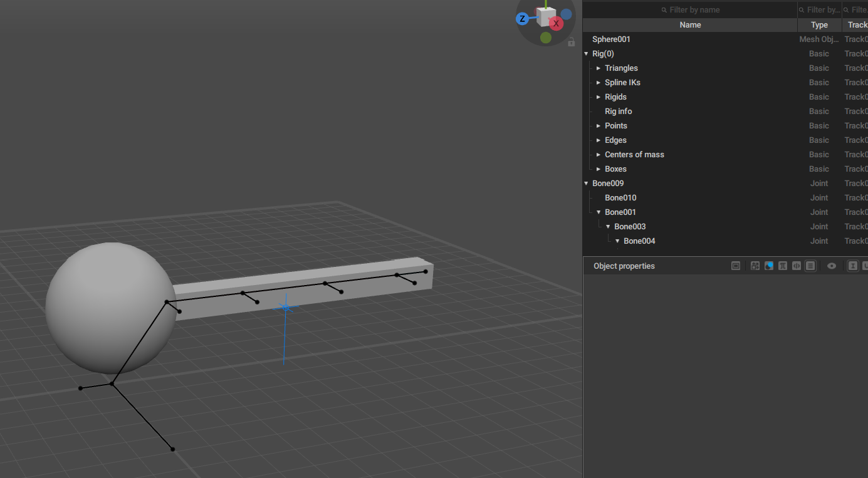Click the Filter by name field
The image size is (868, 478).
(690, 10)
